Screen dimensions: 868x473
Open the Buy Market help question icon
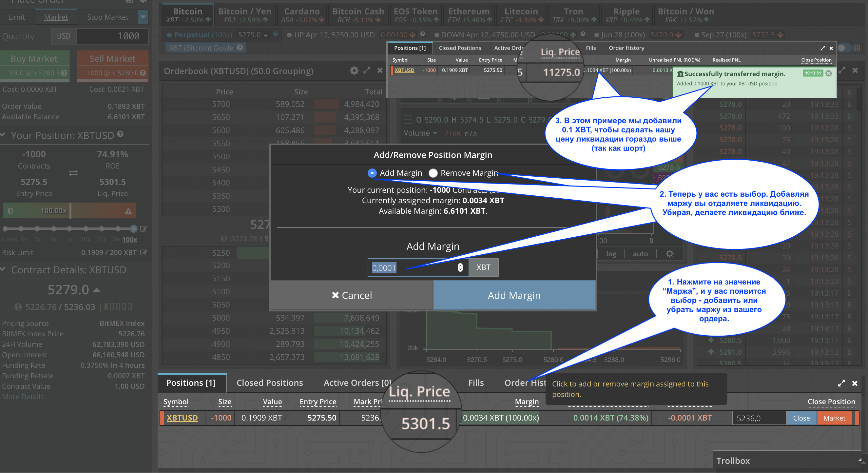point(64,73)
